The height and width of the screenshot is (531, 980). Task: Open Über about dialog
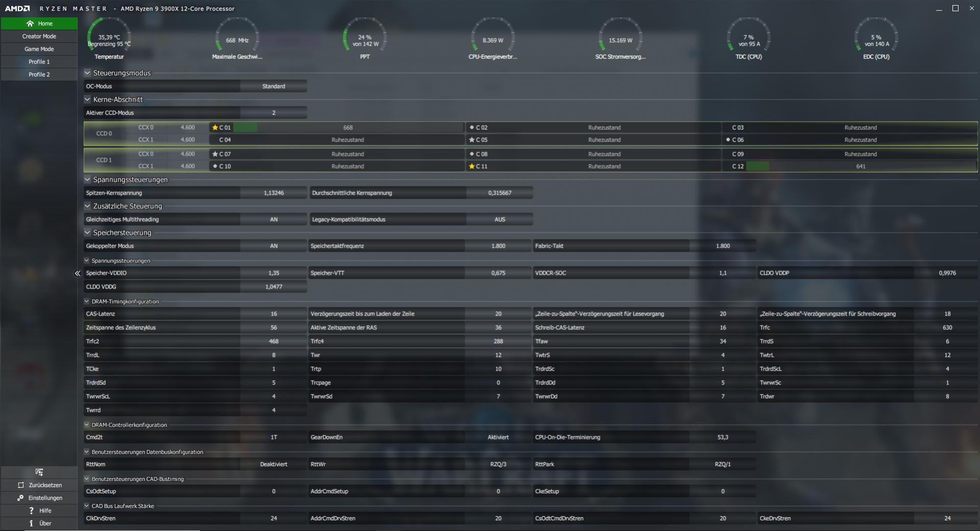pyautogui.click(x=39, y=523)
